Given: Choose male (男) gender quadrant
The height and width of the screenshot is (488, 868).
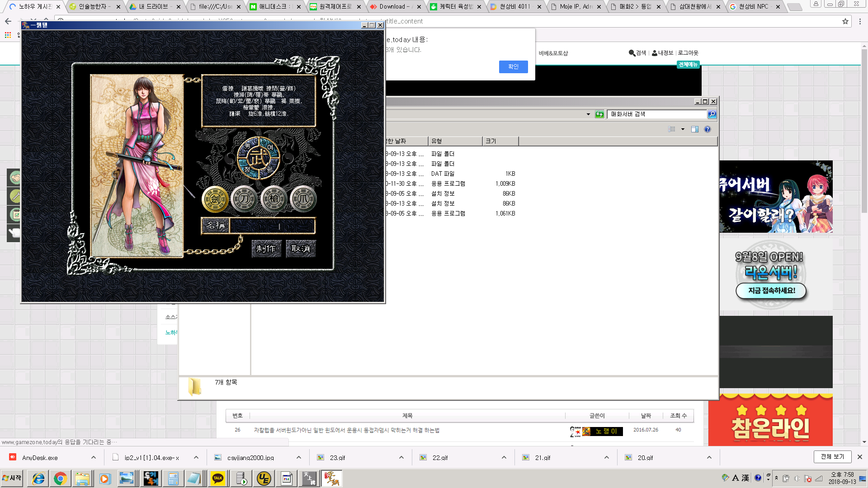Looking at the screenshot, I should tap(248, 146).
